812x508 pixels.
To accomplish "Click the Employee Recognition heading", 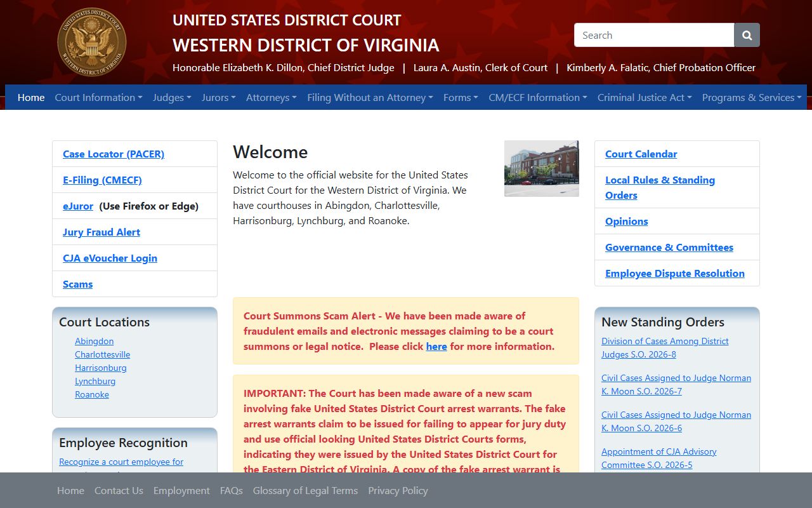I will (x=123, y=443).
